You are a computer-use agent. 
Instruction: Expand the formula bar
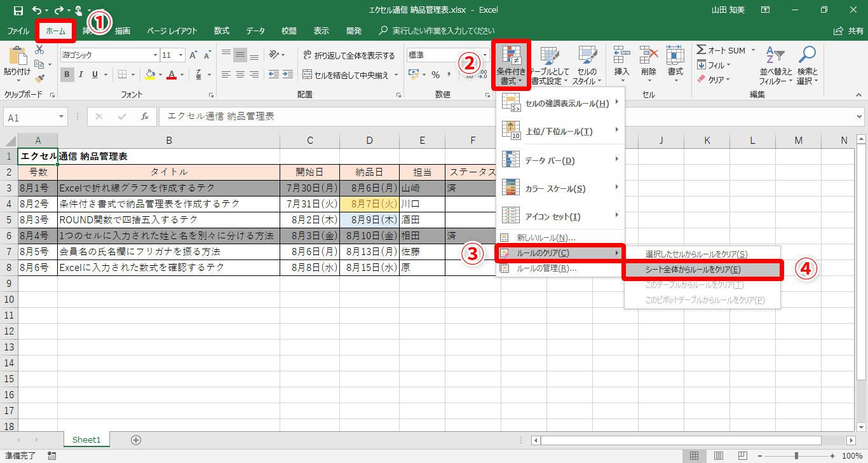tap(860, 117)
